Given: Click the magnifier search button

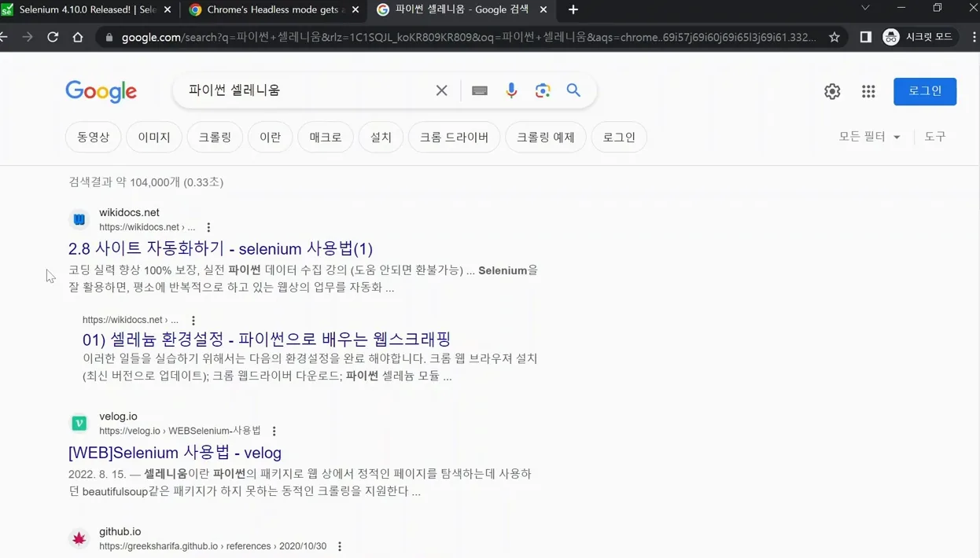Looking at the screenshot, I should coord(573,90).
